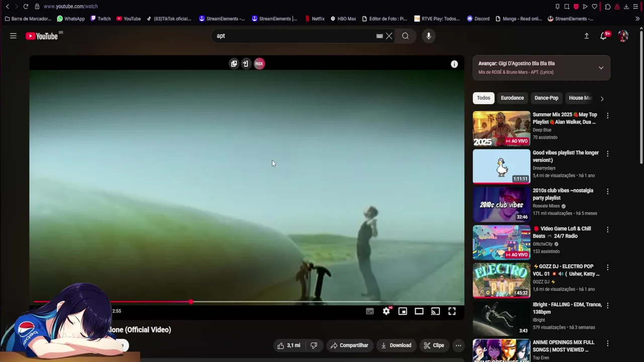
Task: Open WhatsApp bookmark
Action: (x=70, y=19)
